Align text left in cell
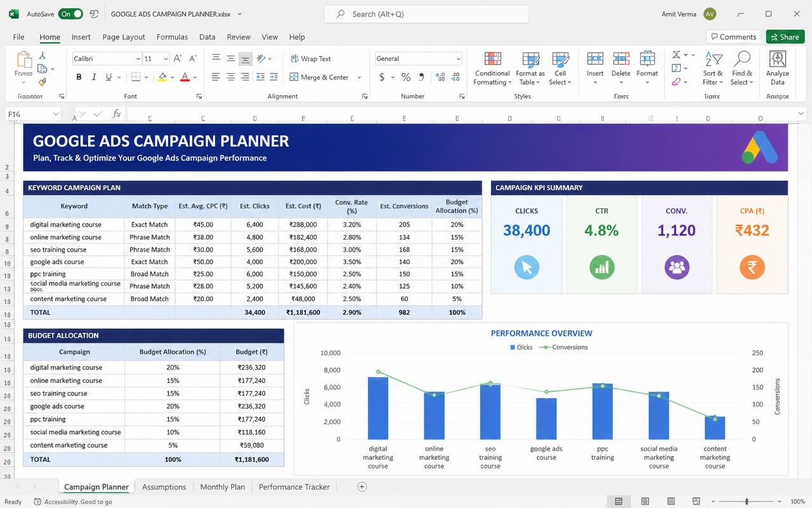The height and width of the screenshot is (508, 812). [216, 77]
